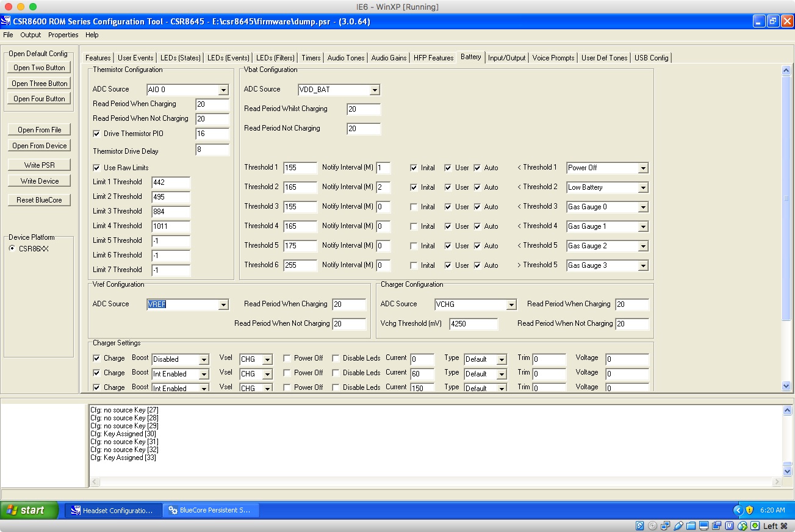Viewport: 795px width, 532px height.
Task: Click the VirtualBox CPU virtualization icon
Action: pos(730,525)
